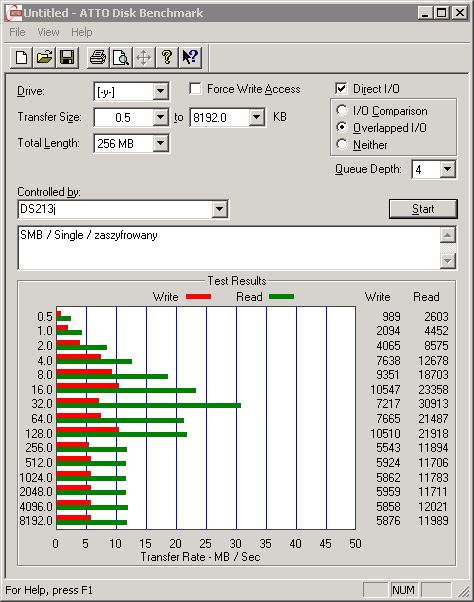The image size is (474, 602).
Task: Enable Force Write Access checkbox
Action: (195, 89)
